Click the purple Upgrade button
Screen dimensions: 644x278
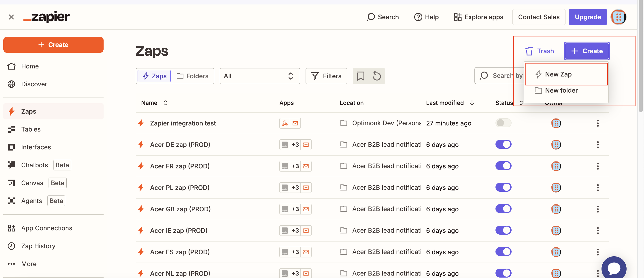click(x=588, y=17)
